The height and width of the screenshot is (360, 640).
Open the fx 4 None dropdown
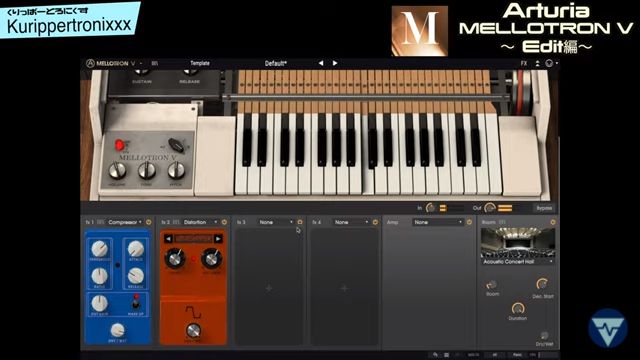(x=351, y=222)
